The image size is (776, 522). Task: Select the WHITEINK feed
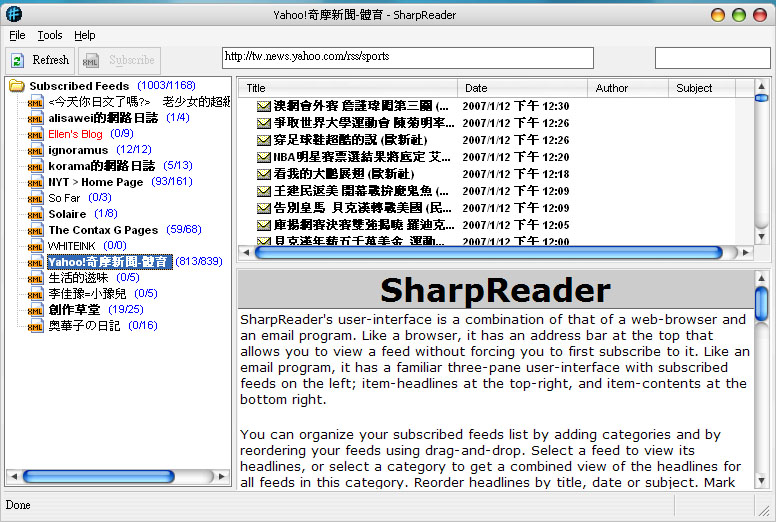pos(71,246)
